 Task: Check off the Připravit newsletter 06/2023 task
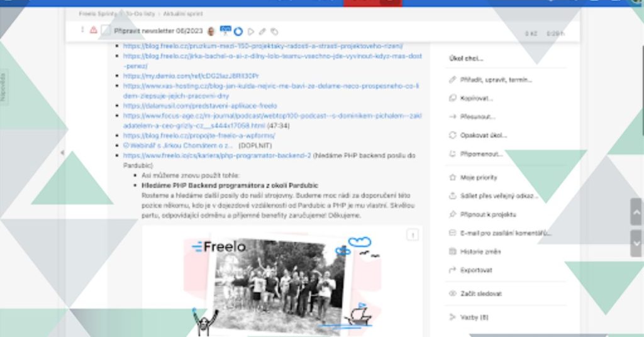pos(106,30)
